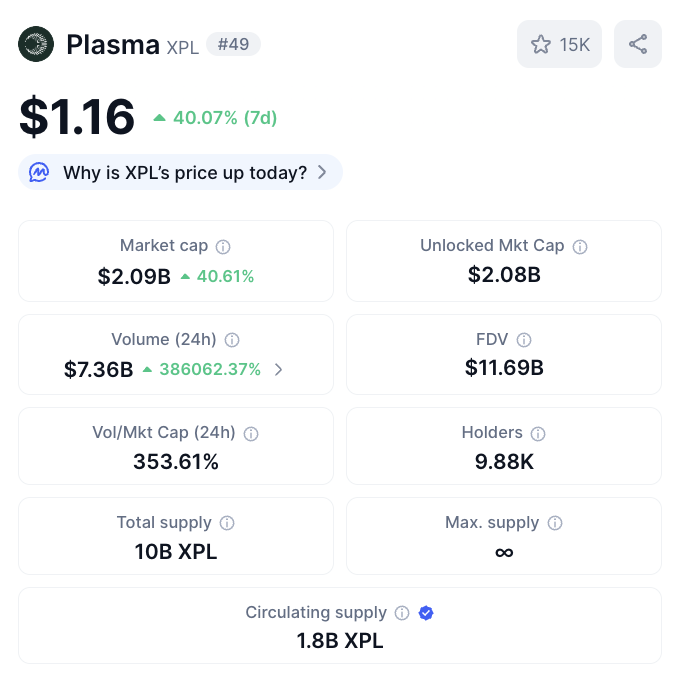Click the Vol/Mkt Cap (24h) info icon

(251, 434)
